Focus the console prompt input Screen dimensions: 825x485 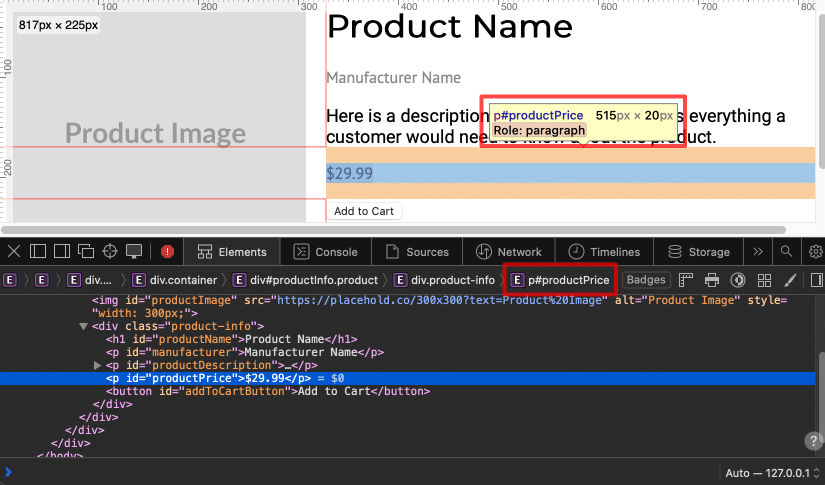click(363, 472)
